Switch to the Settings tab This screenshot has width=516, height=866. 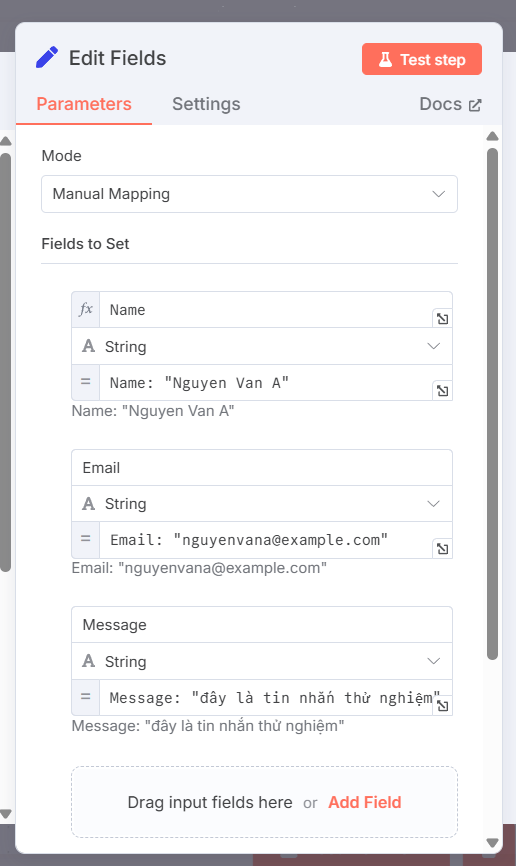(206, 104)
